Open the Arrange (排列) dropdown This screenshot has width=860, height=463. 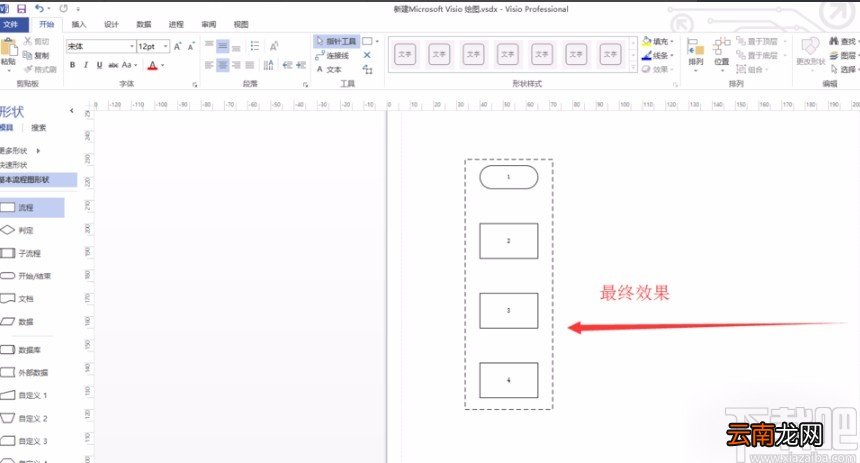coord(695,55)
